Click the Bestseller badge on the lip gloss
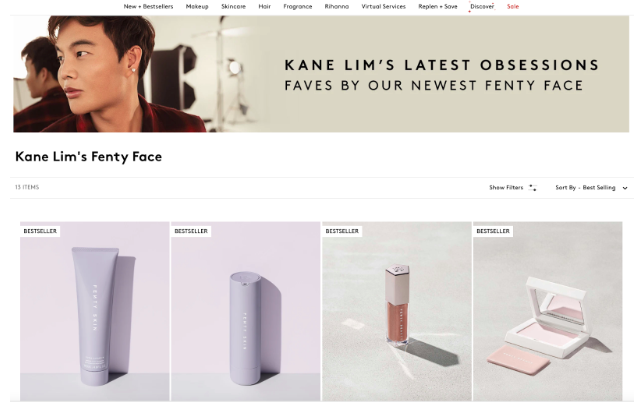Viewport: 639px width, 407px height. tap(342, 231)
